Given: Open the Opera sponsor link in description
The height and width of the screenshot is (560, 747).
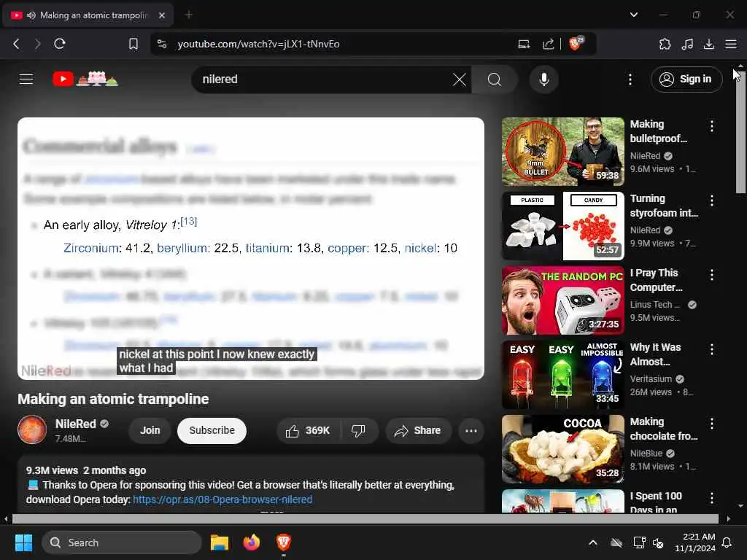Looking at the screenshot, I should (222, 499).
